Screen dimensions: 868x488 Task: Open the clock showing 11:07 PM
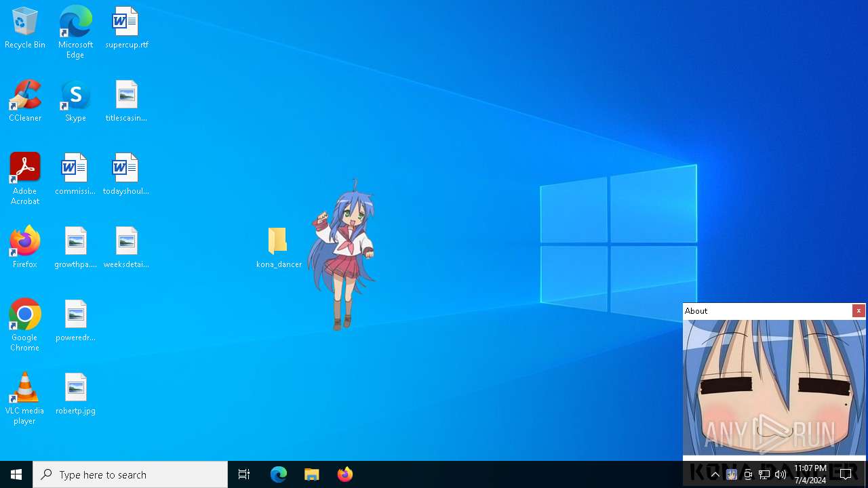click(810, 474)
